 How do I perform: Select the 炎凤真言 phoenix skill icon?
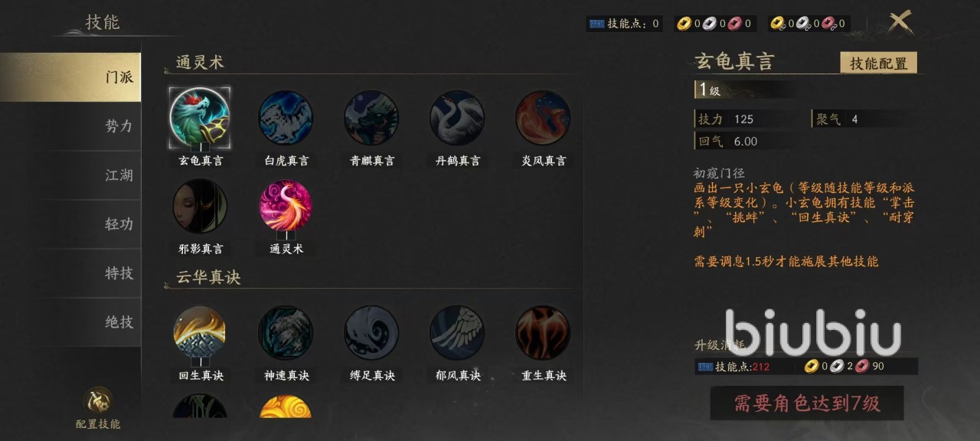click(543, 118)
